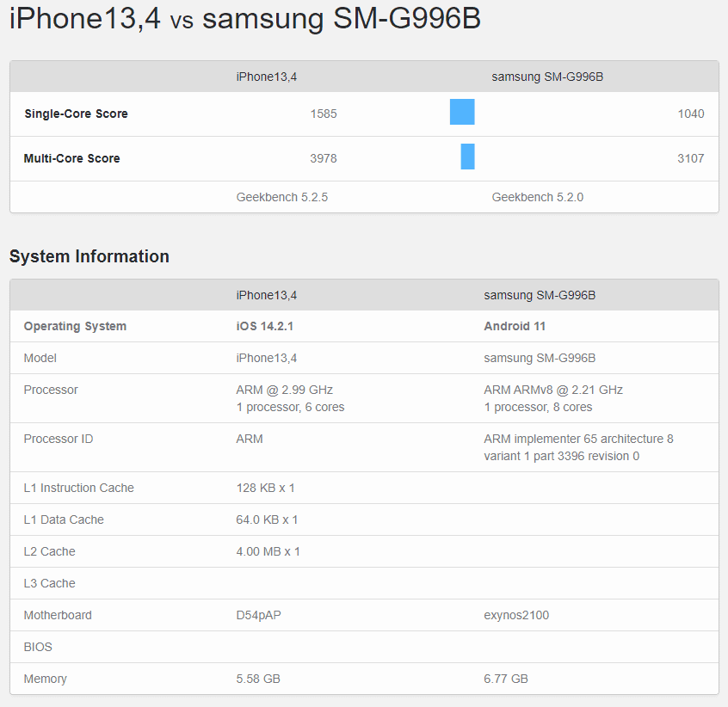This screenshot has width=728, height=707.
Task: Select the iPhone13,4 column header
Action: (x=267, y=77)
